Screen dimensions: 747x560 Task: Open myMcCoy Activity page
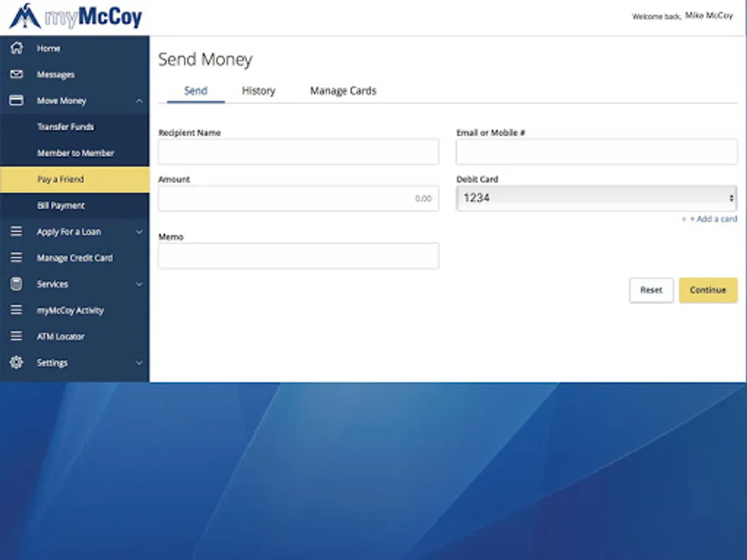[x=75, y=310]
